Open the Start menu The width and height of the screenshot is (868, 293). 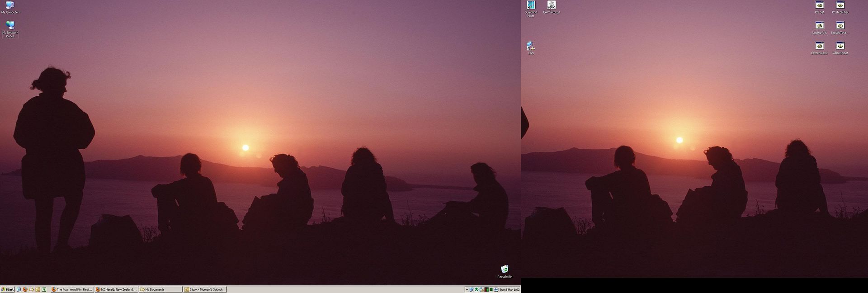(x=7, y=289)
